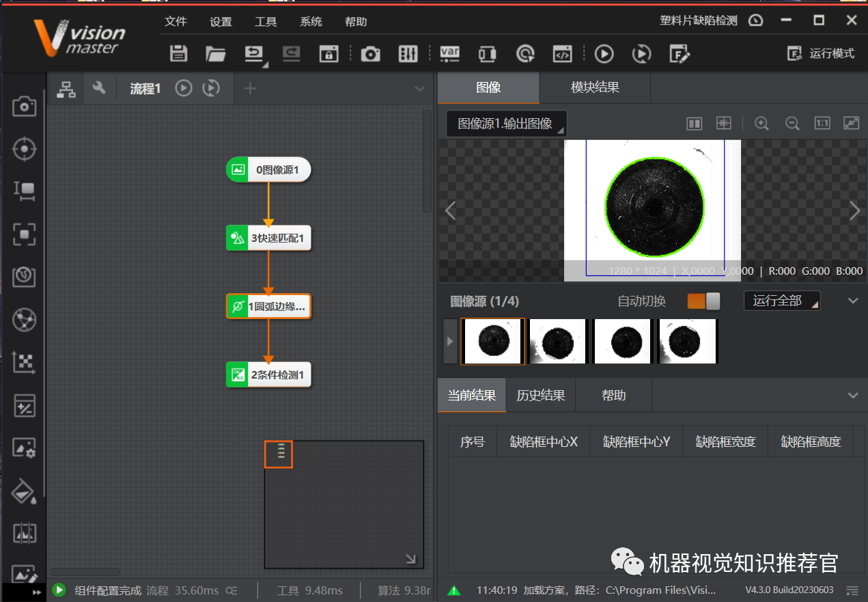Expand the flow tab list chevron
Viewport: 868px width, 602px height.
tap(420, 89)
